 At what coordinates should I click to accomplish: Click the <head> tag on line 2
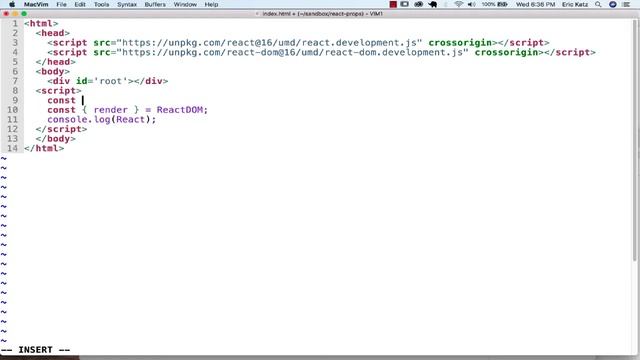[x=53, y=33]
